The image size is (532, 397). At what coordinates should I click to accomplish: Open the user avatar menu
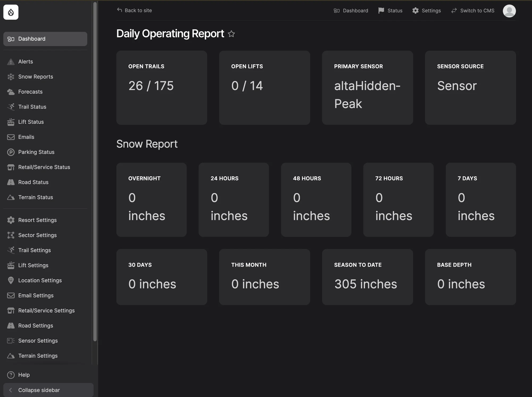pos(509,11)
